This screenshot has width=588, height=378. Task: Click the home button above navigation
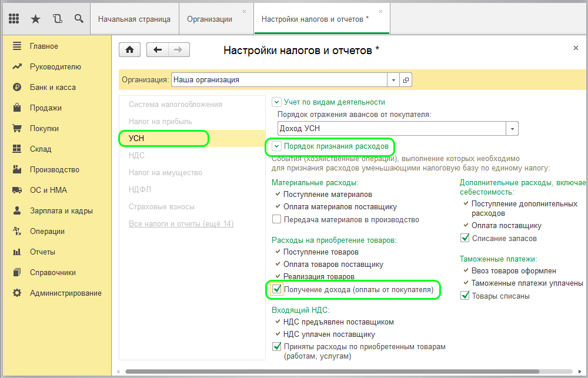[129, 49]
